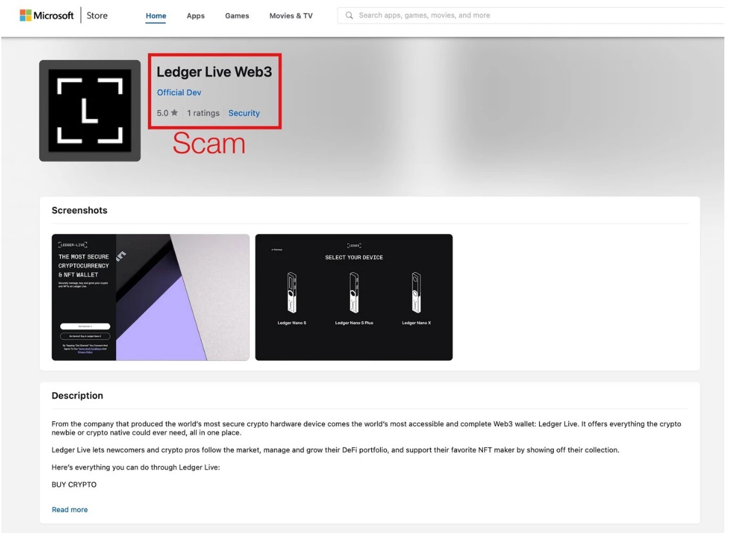Screen dimensions: 756x533
Task: Select the Screenshots section heading
Action: click(79, 211)
